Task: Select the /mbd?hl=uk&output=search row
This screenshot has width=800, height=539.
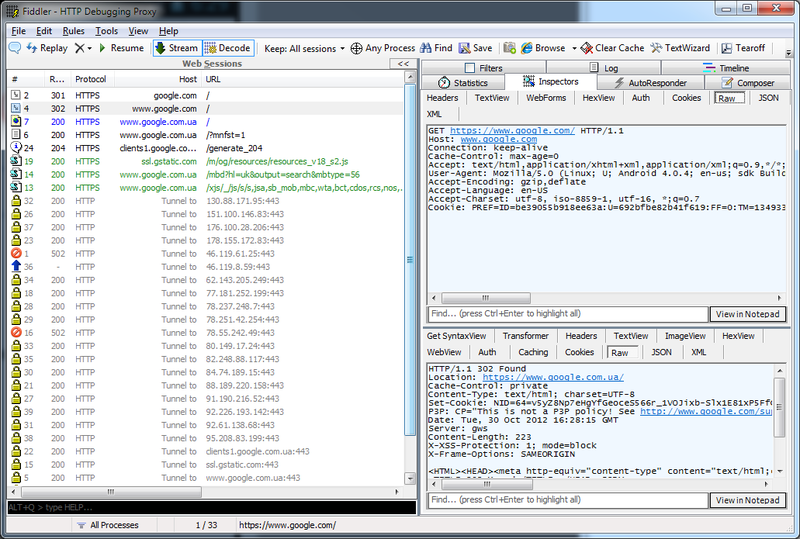Action: 205,175
